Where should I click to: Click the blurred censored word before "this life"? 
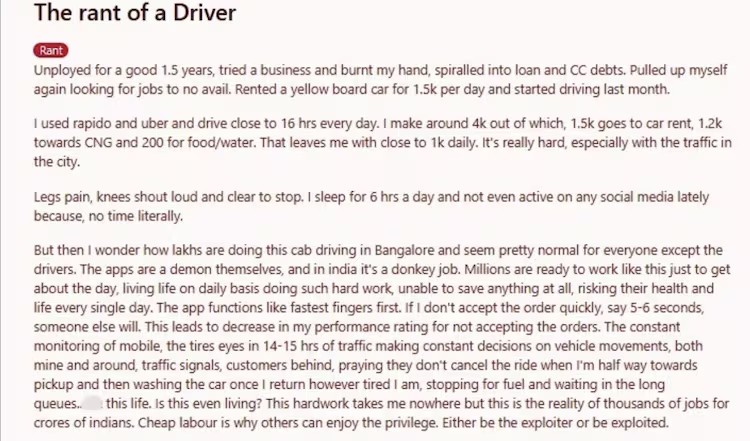coord(91,402)
